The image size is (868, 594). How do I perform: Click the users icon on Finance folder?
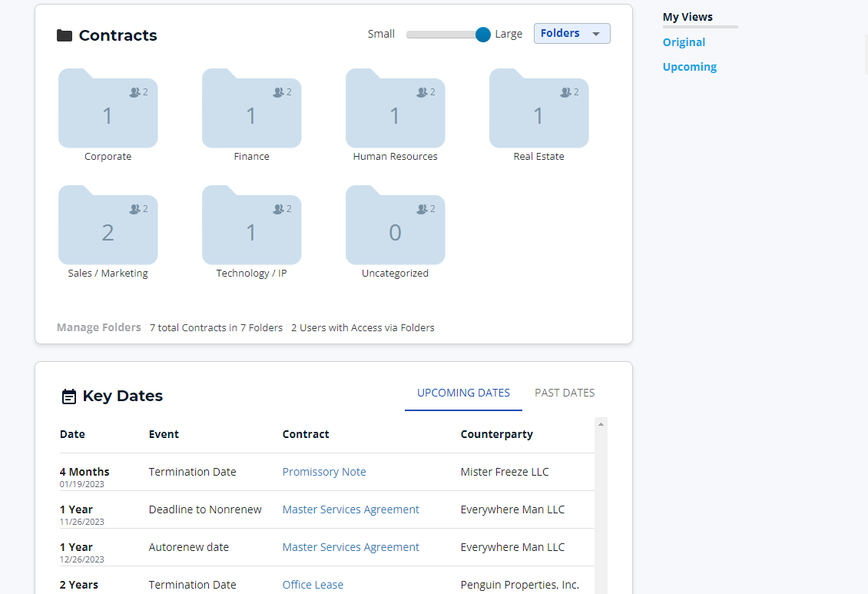[x=277, y=91]
